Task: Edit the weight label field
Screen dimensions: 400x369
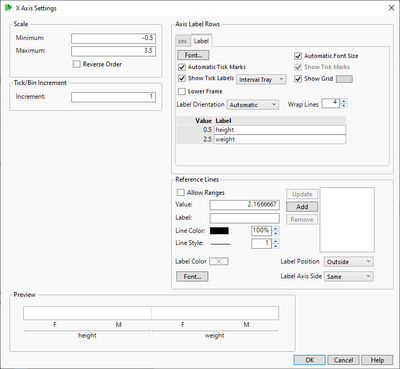Action: [280, 139]
